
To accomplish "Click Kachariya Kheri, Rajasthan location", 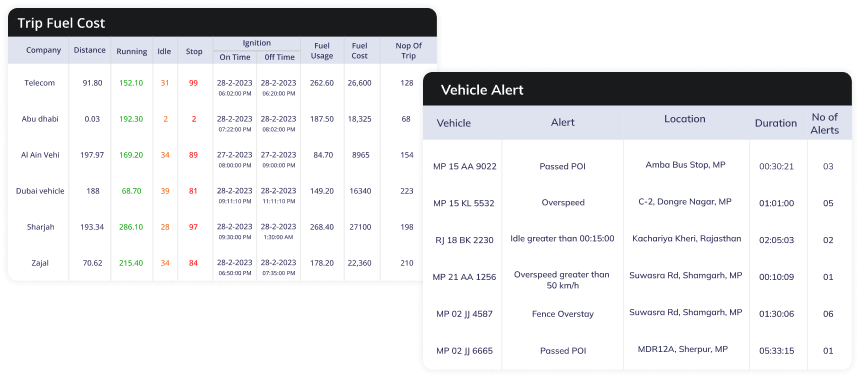I will tap(686, 239).
